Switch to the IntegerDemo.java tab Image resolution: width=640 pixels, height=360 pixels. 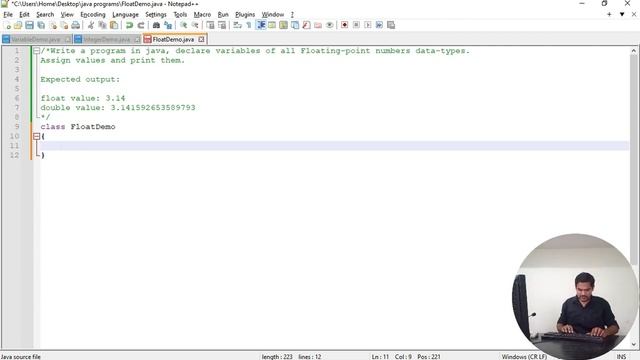[107, 40]
